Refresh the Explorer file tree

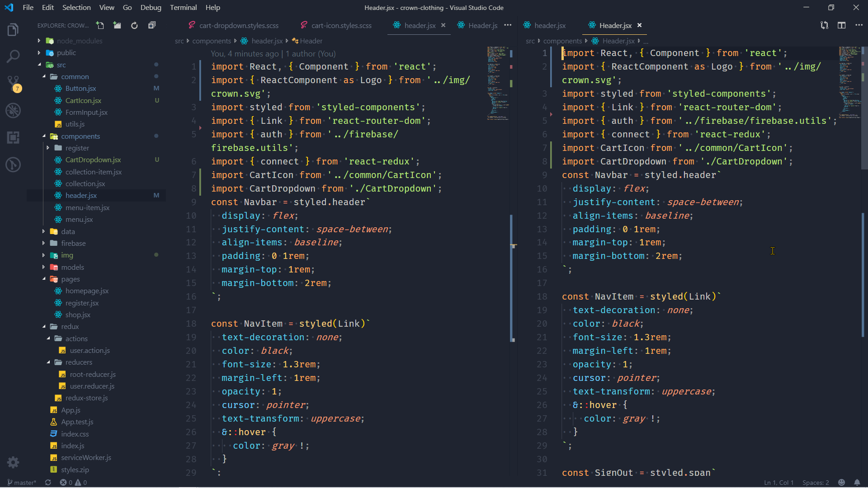[x=134, y=25]
